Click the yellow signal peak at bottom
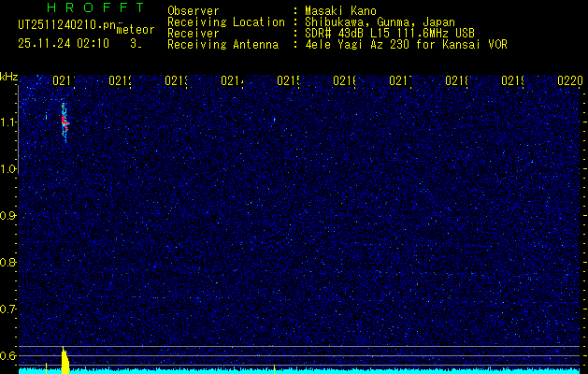 [64, 361]
